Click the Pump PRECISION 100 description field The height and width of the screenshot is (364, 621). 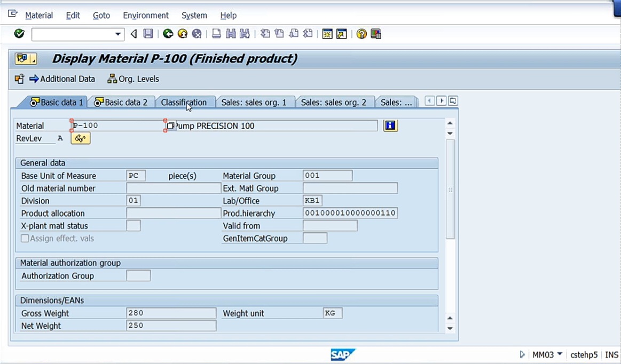(276, 126)
